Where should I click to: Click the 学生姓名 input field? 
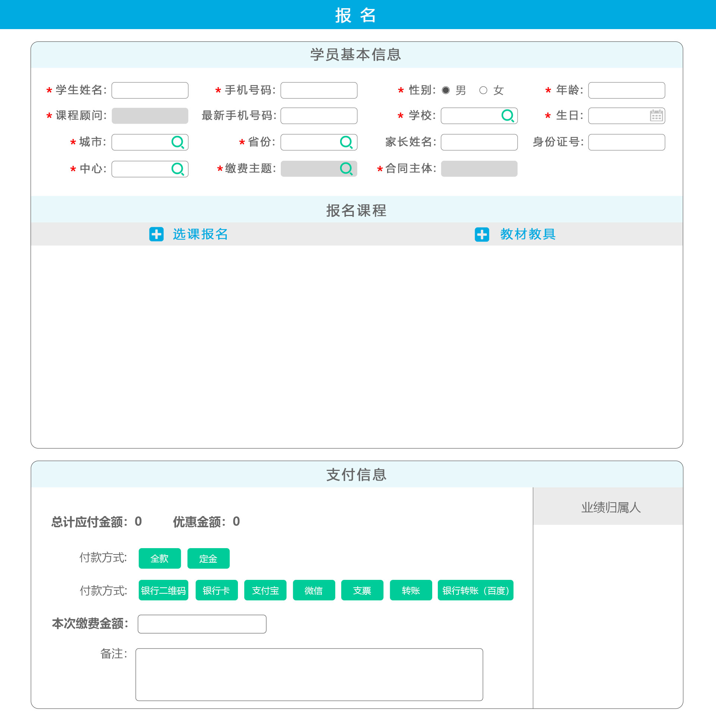[x=150, y=90]
